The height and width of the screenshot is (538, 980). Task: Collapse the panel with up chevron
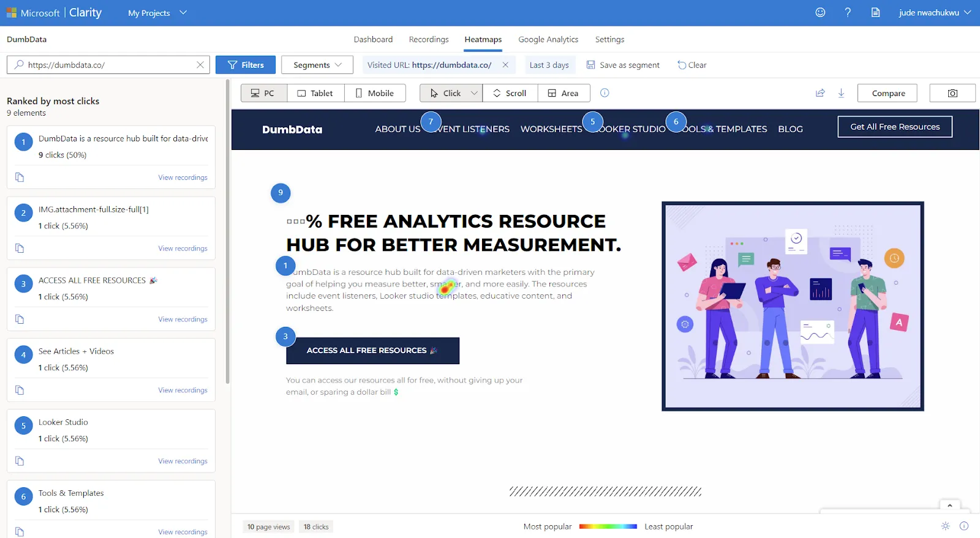(x=950, y=506)
